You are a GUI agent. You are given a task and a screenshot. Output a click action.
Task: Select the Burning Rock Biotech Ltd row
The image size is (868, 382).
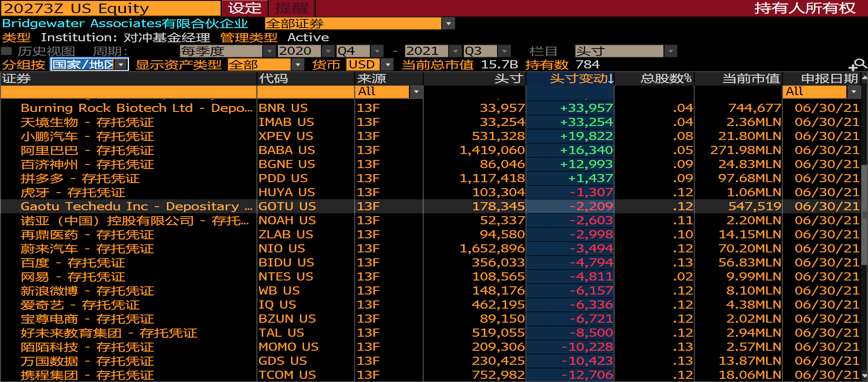(x=430, y=108)
